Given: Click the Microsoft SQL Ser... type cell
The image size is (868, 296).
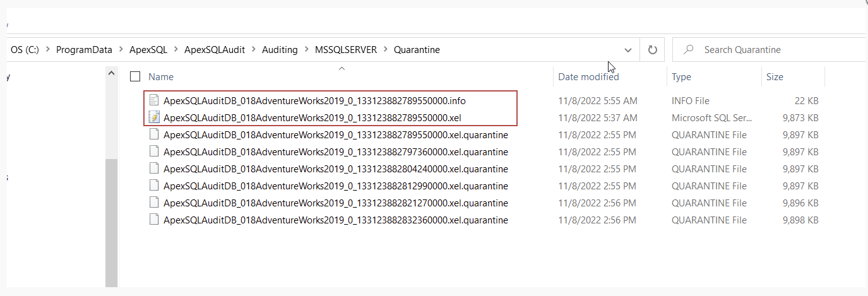Looking at the screenshot, I should (711, 117).
